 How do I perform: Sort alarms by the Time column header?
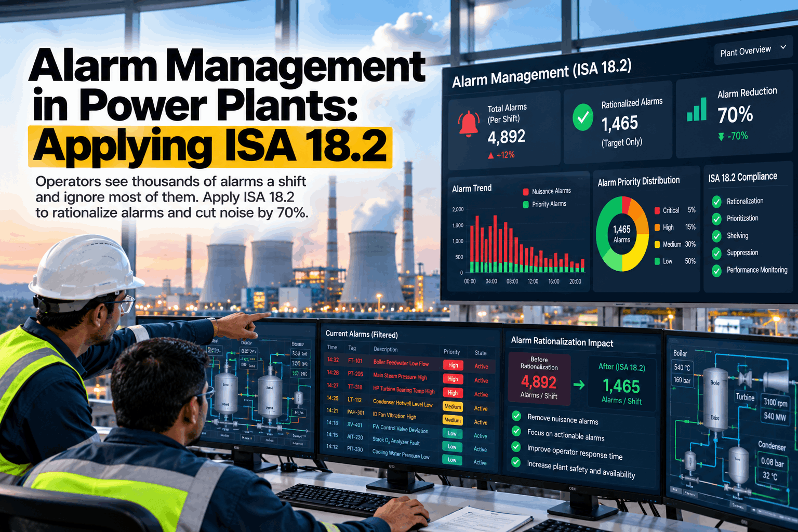(332, 347)
